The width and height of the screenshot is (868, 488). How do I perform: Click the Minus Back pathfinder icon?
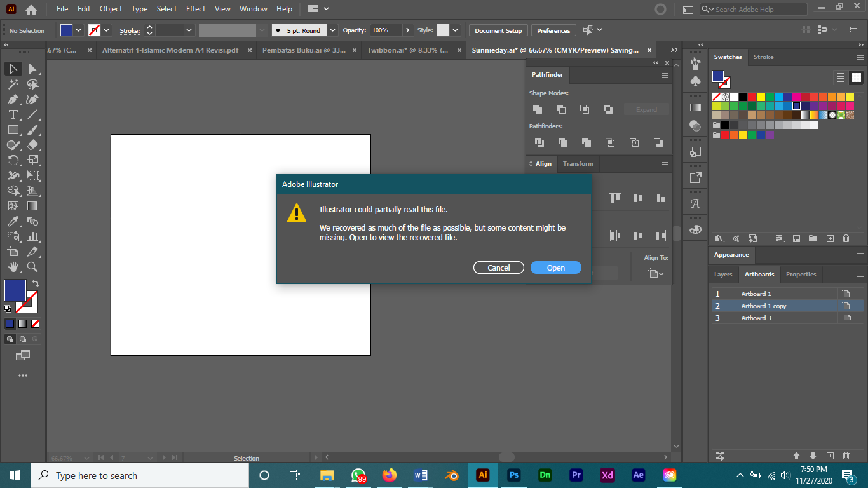pyautogui.click(x=658, y=142)
